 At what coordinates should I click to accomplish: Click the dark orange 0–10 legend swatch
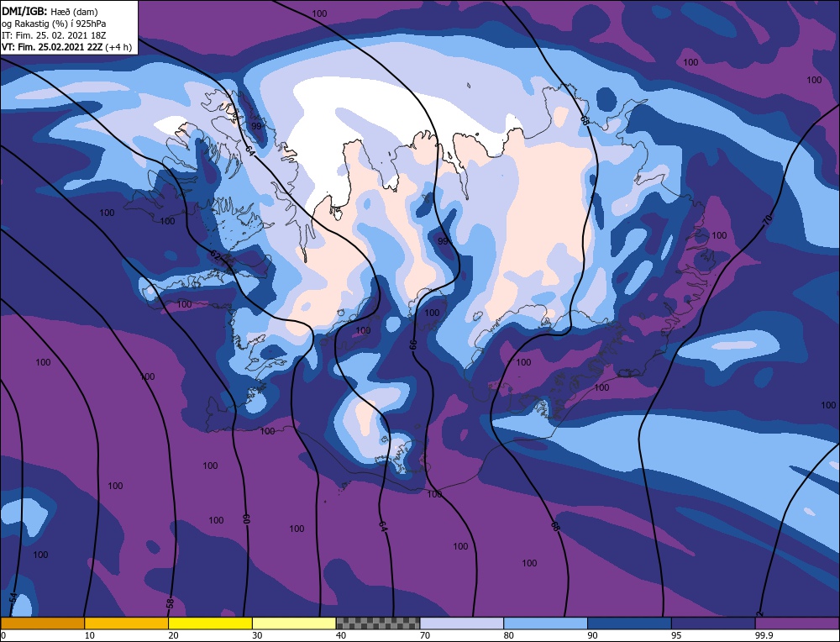43,624
